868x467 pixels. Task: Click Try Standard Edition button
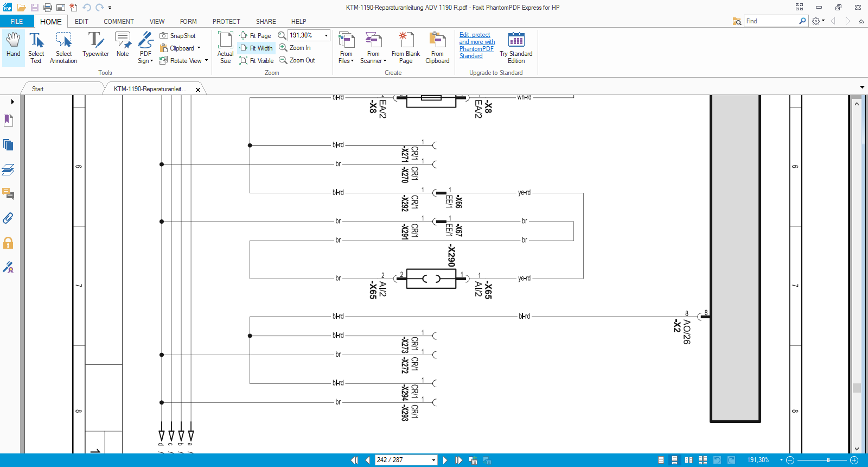[x=516, y=47]
